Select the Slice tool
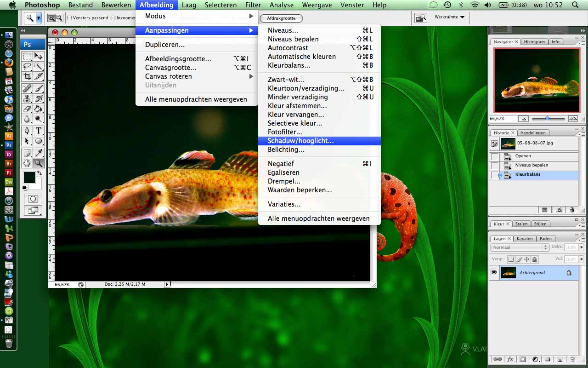Viewport: 588px width, 368px height. [39, 76]
